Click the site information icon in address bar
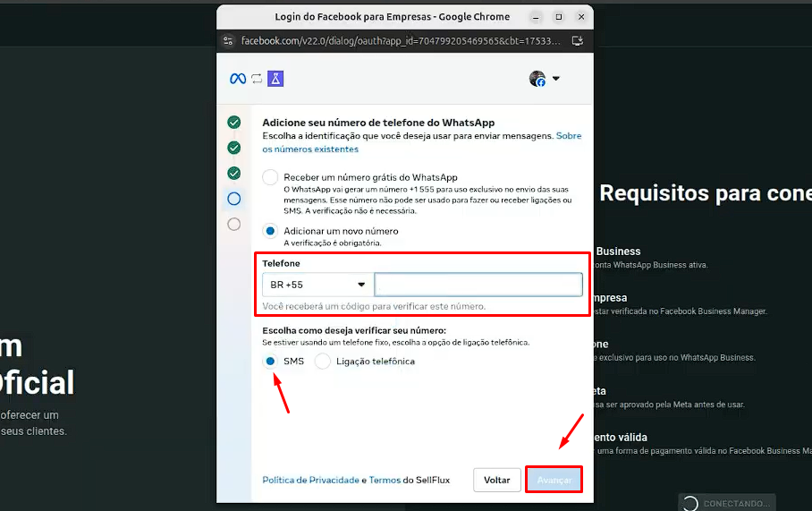 228,41
